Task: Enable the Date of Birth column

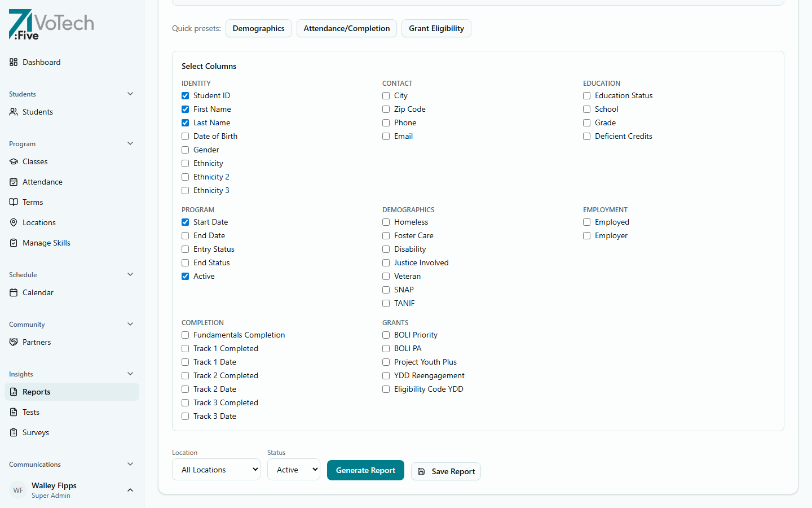Action: click(185, 136)
